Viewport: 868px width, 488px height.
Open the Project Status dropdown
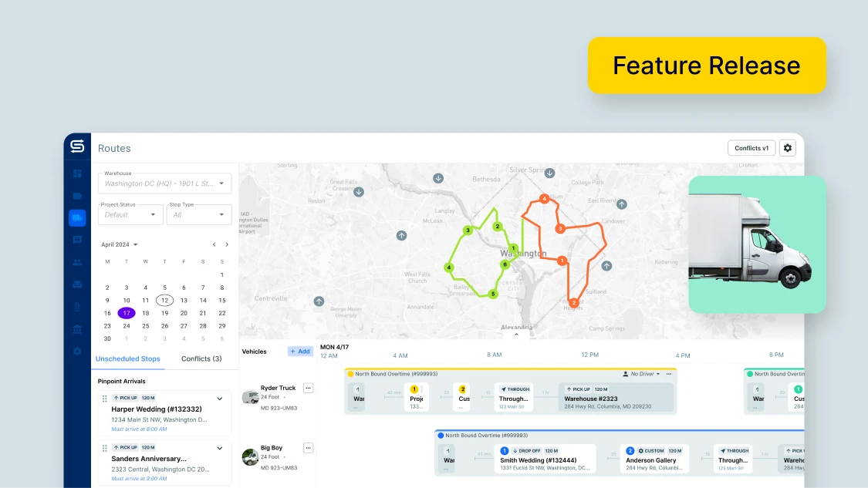coord(130,214)
